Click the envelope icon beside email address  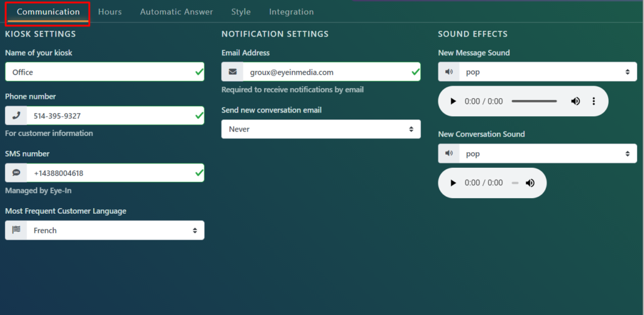click(233, 72)
